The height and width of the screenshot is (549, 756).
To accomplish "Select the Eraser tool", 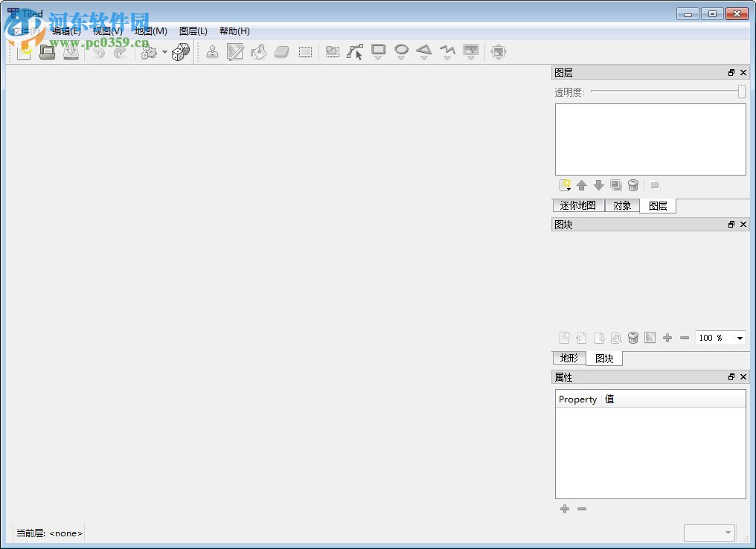I will click(x=281, y=52).
